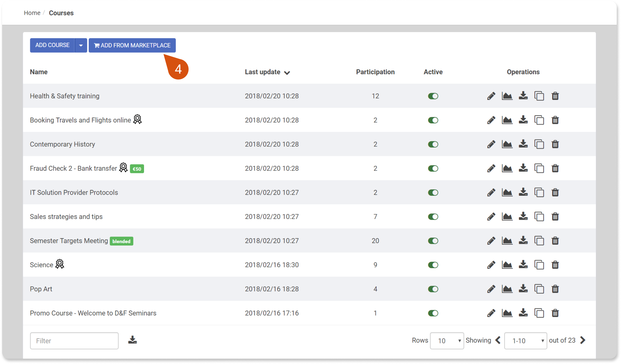Delete the Health & Safety training course
621x364 pixels.
click(555, 96)
